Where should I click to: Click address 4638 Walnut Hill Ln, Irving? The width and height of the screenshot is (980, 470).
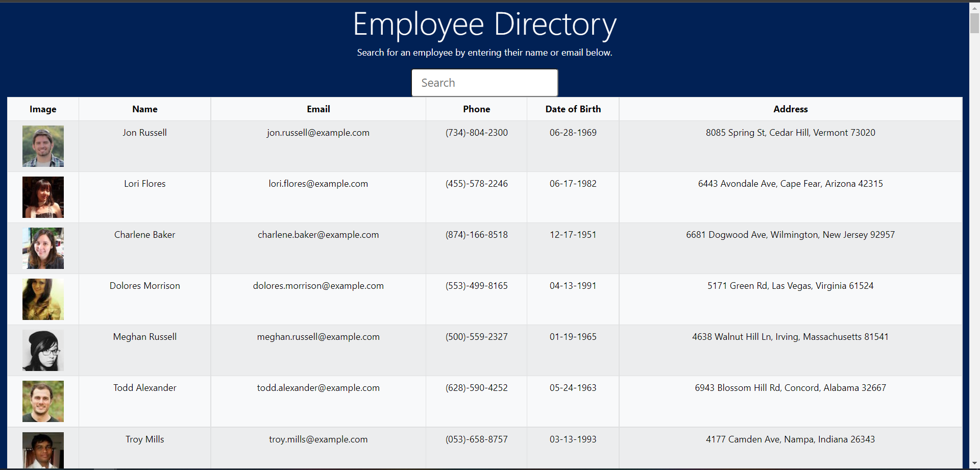pos(791,337)
